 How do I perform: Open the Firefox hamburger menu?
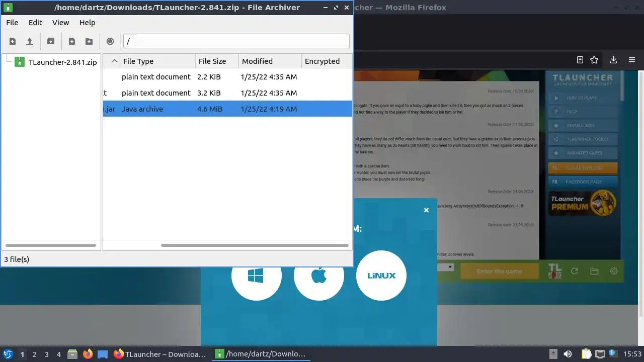tap(632, 60)
